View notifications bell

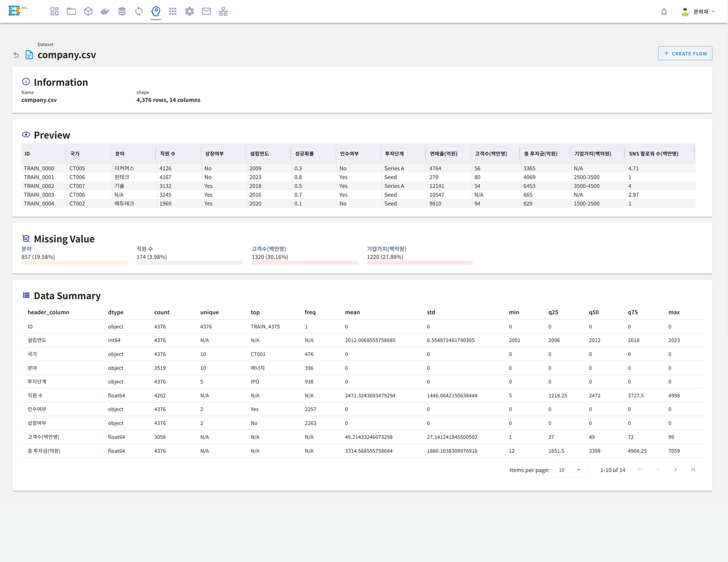pyautogui.click(x=664, y=12)
